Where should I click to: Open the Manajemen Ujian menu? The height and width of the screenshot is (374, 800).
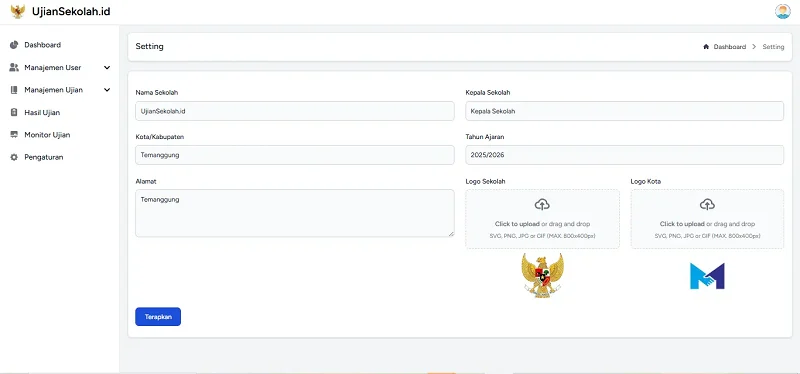[x=60, y=90]
